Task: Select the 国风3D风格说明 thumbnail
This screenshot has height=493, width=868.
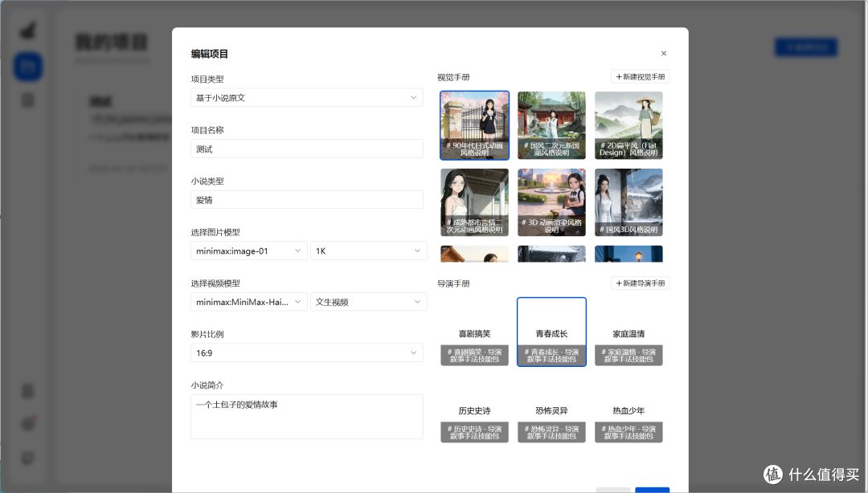Action: (x=628, y=202)
